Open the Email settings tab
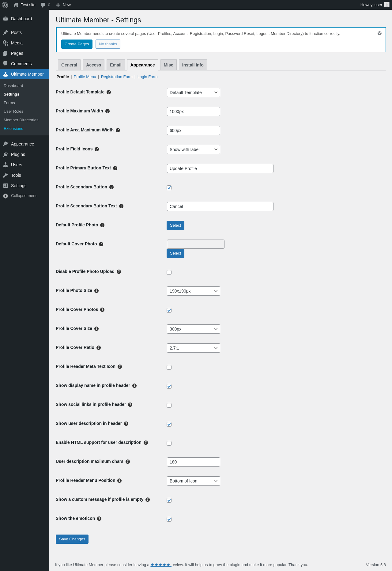This screenshot has width=392, height=571. click(x=116, y=65)
